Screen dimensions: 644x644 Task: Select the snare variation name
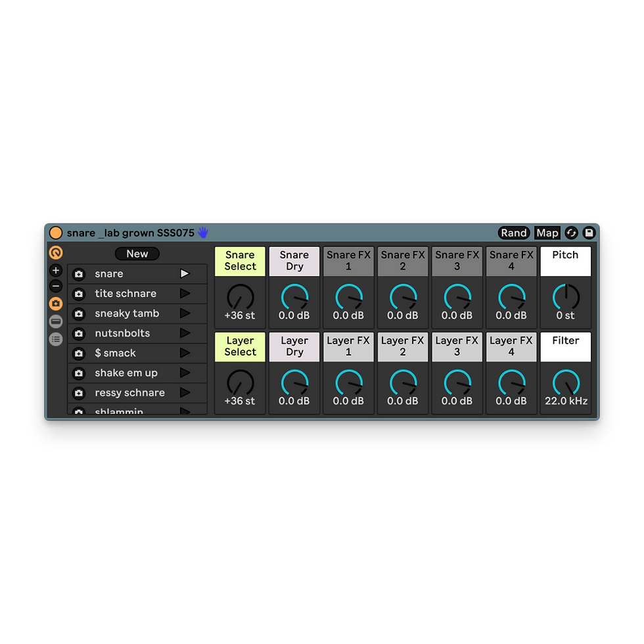point(109,273)
